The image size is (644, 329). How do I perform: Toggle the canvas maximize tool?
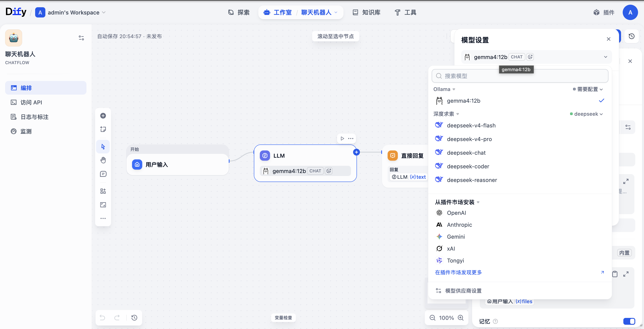103,205
